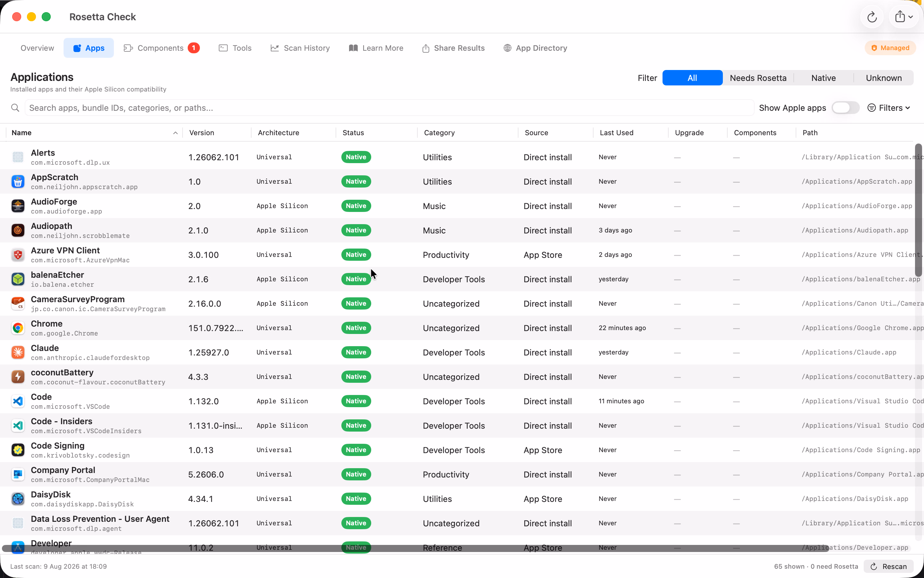
Task: Click the Company Portal app icon
Action: click(x=18, y=474)
